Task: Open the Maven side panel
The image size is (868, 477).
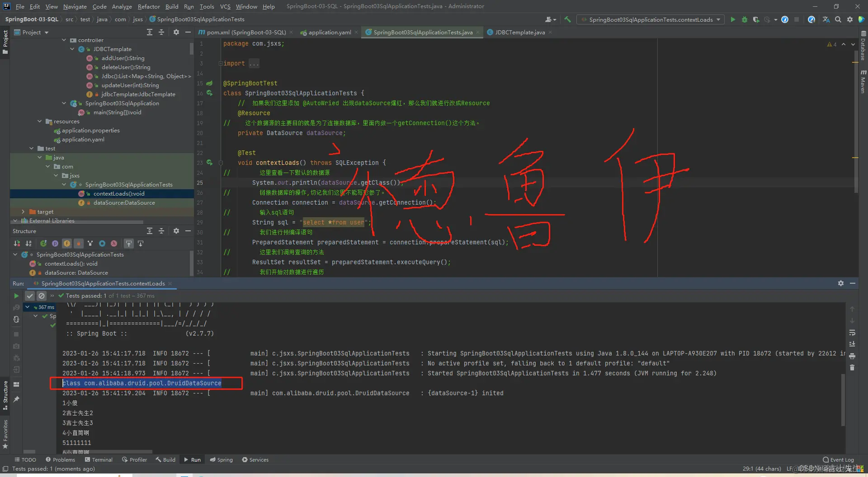Action: [863, 81]
